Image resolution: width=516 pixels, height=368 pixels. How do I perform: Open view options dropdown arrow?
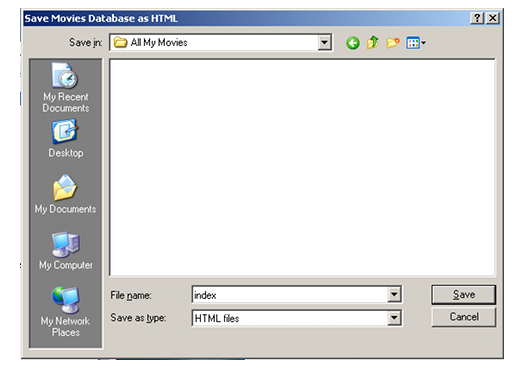(x=423, y=43)
